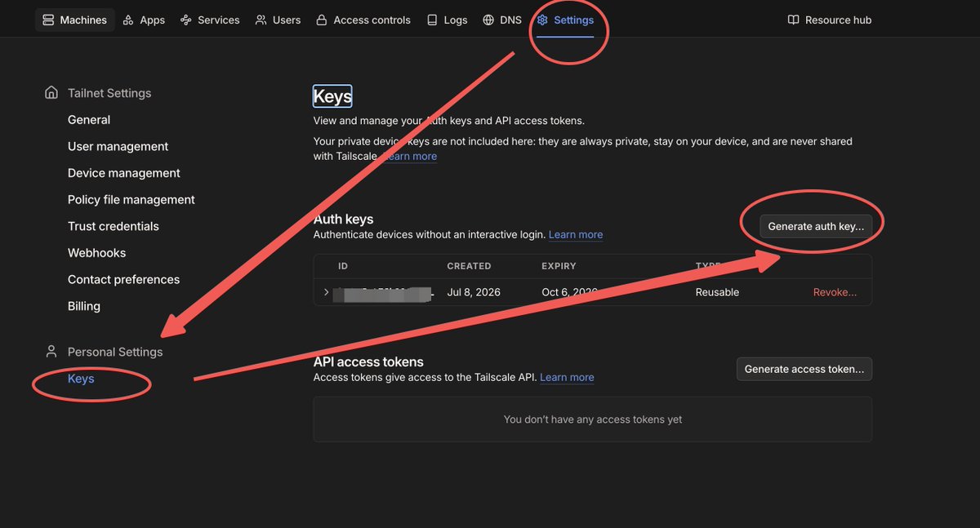Screen dimensions: 980x528
Task: Open the Resource hub link
Action: [830, 20]
